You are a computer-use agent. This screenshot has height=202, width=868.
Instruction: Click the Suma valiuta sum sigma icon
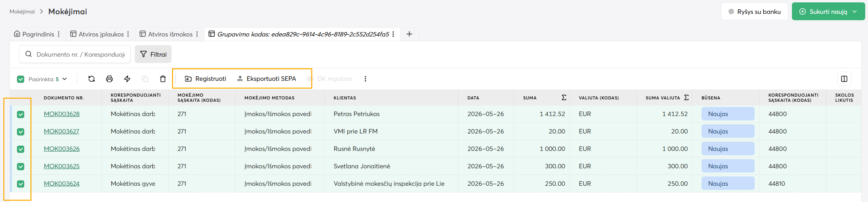686,97
